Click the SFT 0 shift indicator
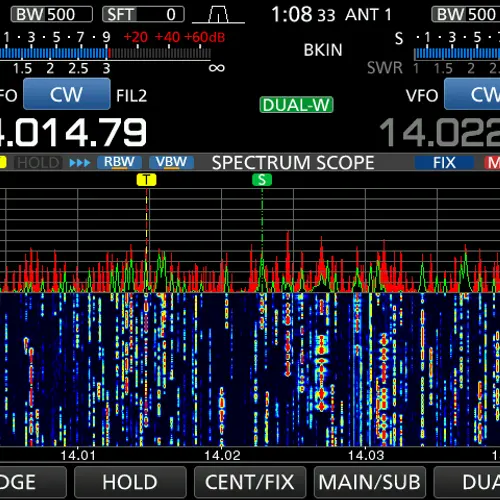 (x=143, y=15)
